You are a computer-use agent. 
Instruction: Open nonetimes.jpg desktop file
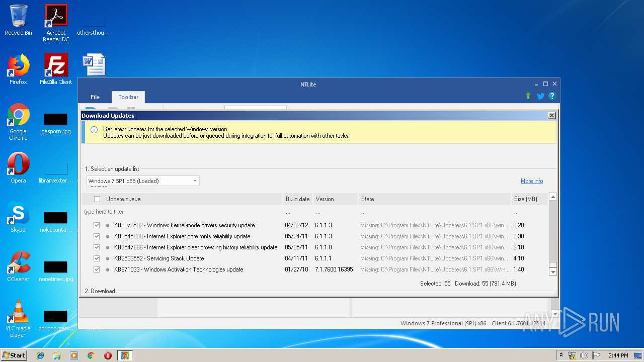tap(56, 271)
